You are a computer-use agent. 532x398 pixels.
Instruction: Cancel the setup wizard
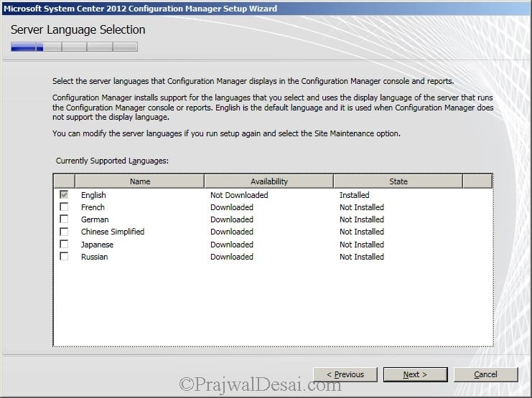[486, 374]
